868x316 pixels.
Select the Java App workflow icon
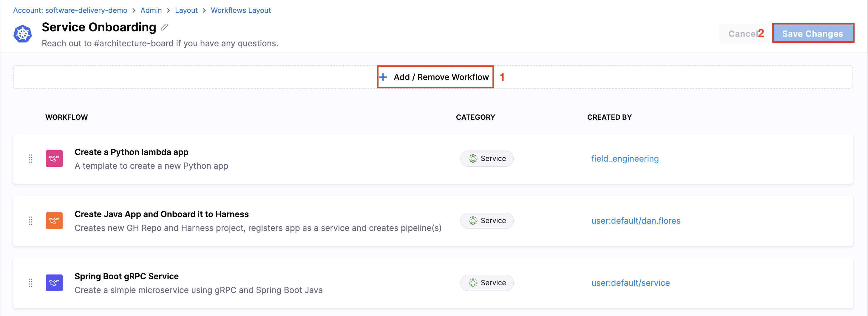tap(54, 220)
